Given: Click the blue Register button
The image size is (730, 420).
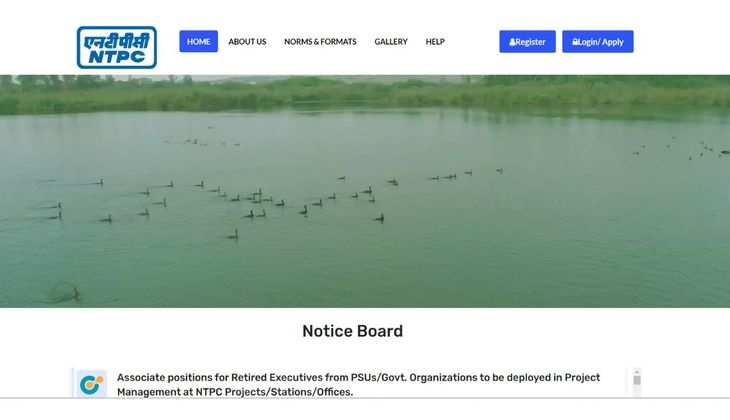Looking at the screenshot, I should click(x=527, y=41).
